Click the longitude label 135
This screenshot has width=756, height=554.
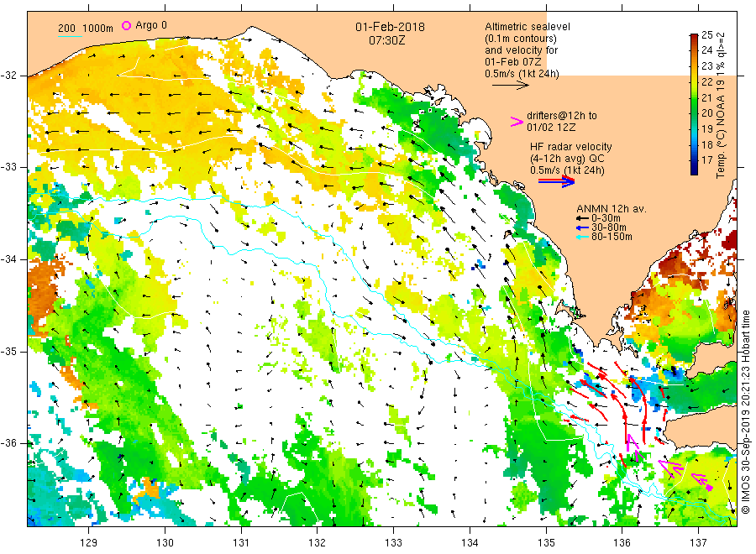pyautogui.click(x=546, y=543)
